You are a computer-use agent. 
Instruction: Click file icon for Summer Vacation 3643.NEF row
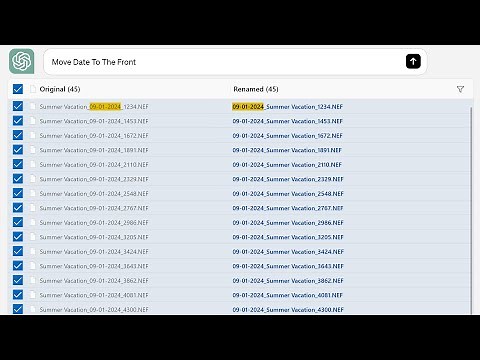click(x=33, y=266)
